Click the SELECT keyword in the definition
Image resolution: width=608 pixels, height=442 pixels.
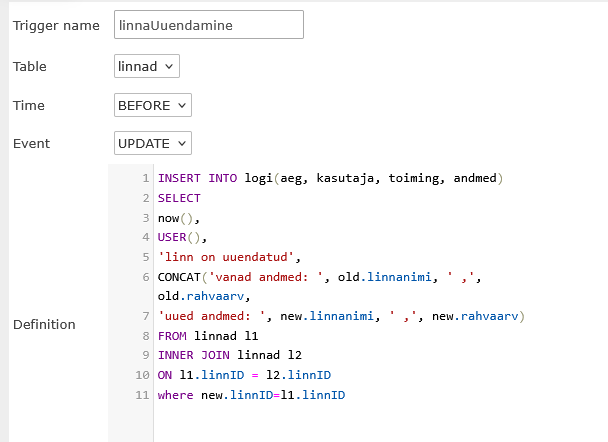[x=179, y=198]
